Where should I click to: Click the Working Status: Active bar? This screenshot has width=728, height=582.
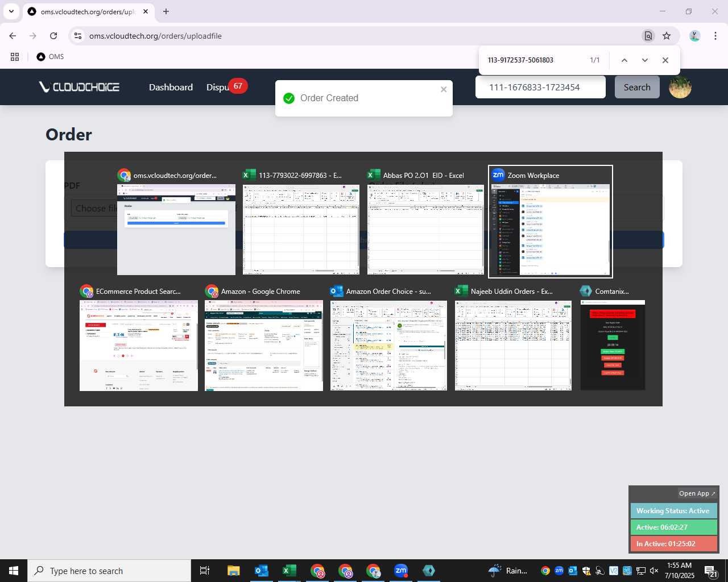click(673, 511)
